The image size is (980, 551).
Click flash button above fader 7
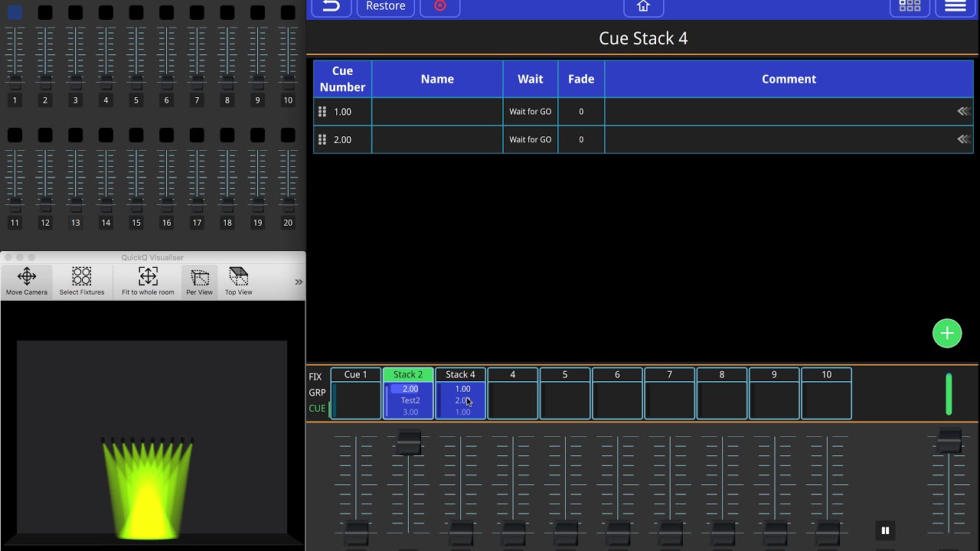197,13
